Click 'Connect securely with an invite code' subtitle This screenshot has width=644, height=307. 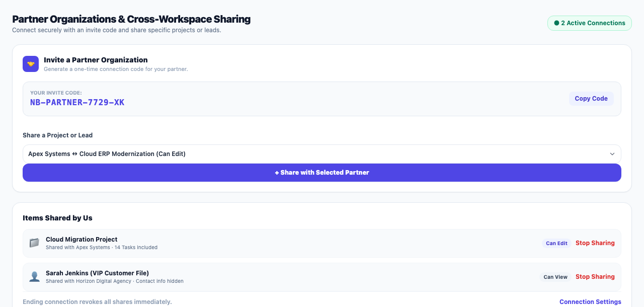117,30
